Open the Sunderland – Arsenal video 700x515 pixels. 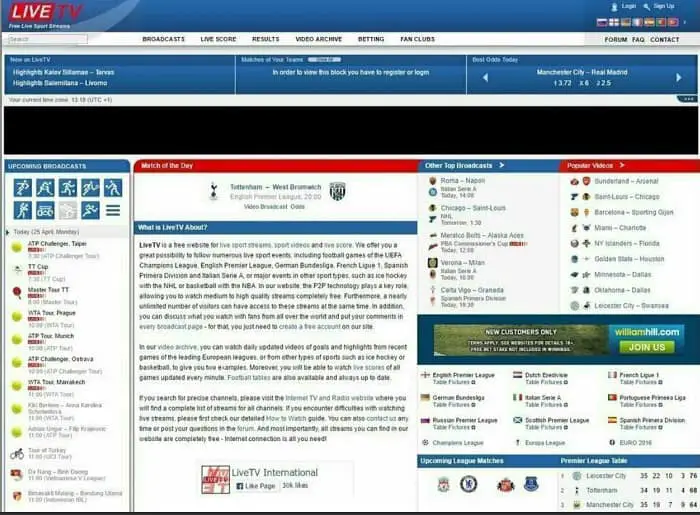626,181
